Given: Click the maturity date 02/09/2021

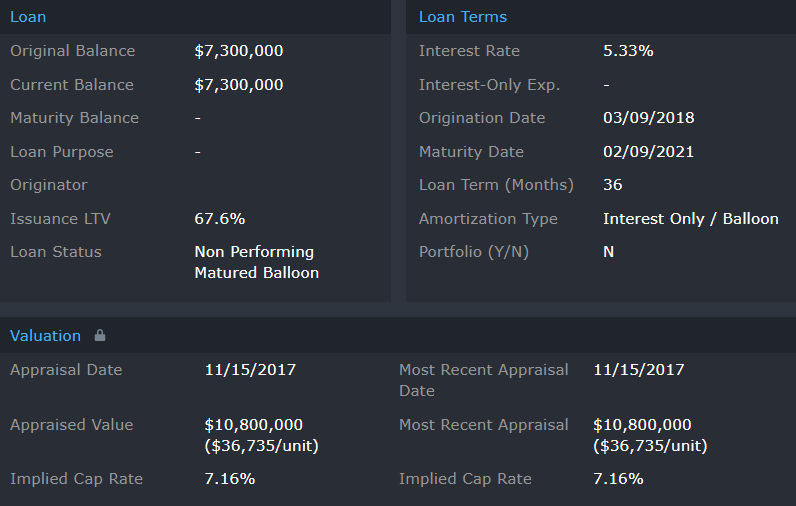Looking at the screenshot, I should click(648, 152).
